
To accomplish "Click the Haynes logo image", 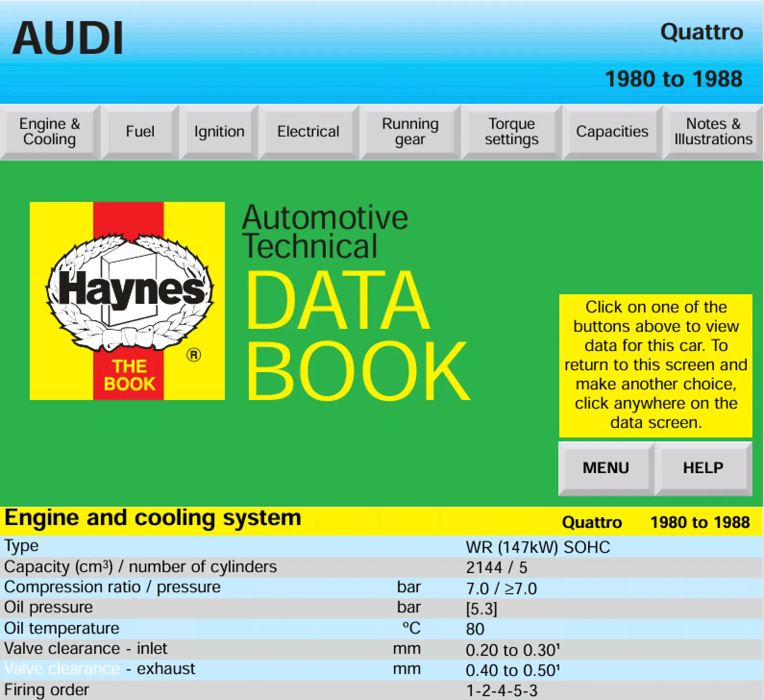I will [127, 301].
